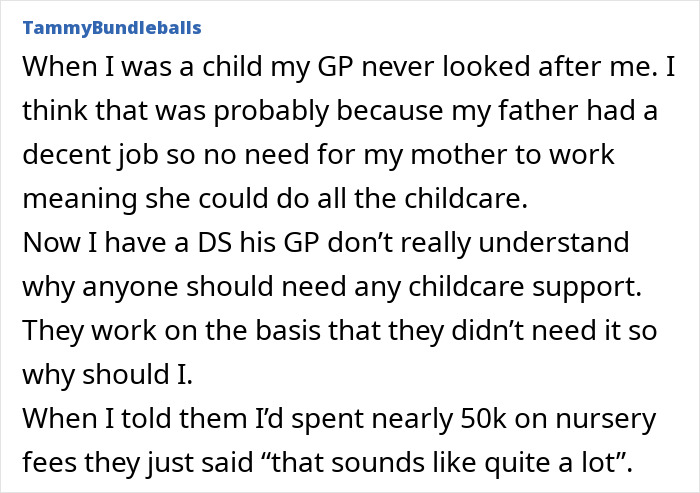Image resolution: width=700 pixels, height=493 pixels.
Task: Click the line "meaning she could do all the childcare."
Action: [x=275, y=199]
